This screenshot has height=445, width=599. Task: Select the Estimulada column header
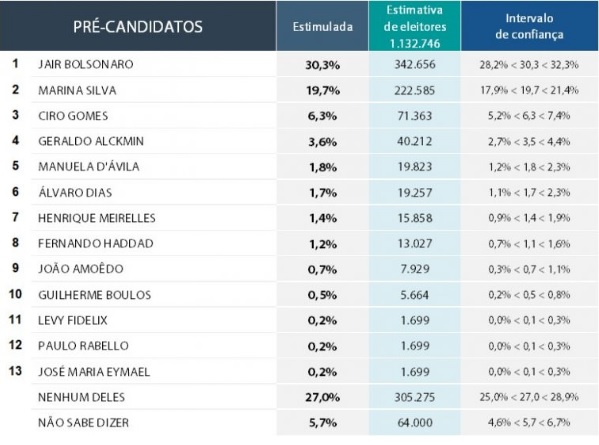tap(322, 27)
